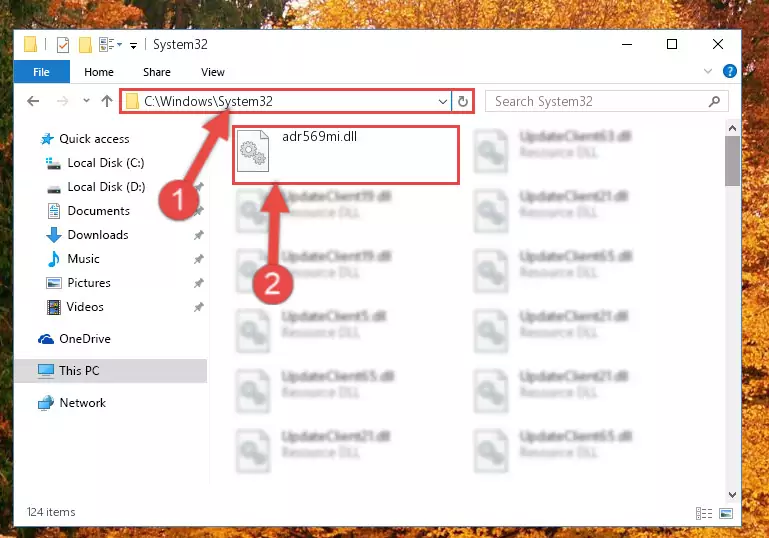Click the search magnifier icon

(x=714, y=102)
